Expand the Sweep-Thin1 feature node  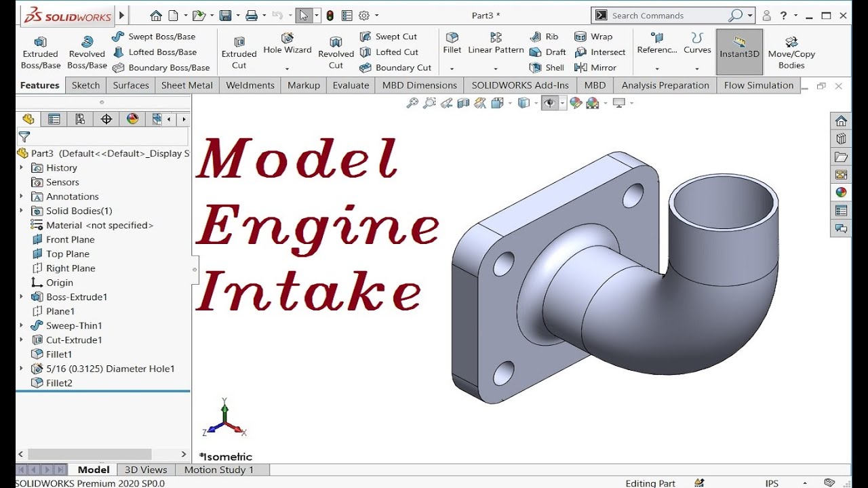tap(21, 326)
